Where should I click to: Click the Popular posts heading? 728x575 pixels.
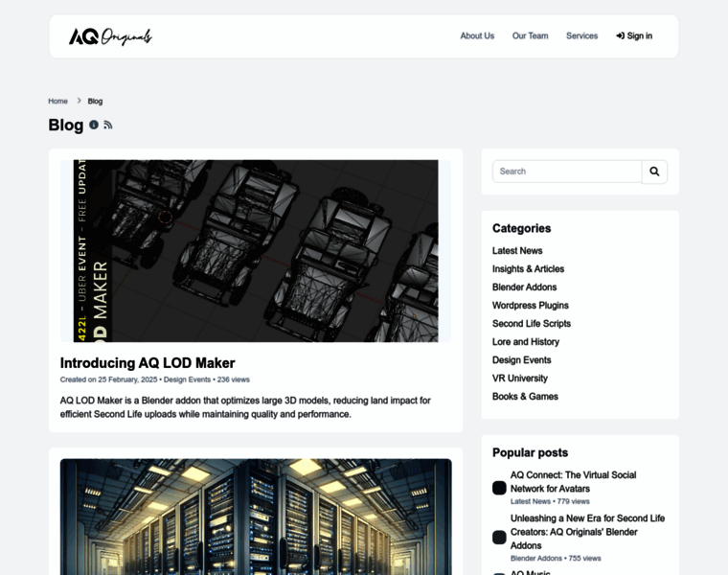[531, 452]
